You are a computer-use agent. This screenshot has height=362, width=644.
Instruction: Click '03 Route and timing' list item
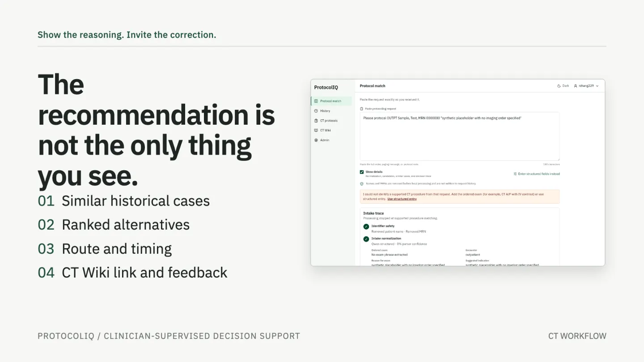tap(105, 249)
